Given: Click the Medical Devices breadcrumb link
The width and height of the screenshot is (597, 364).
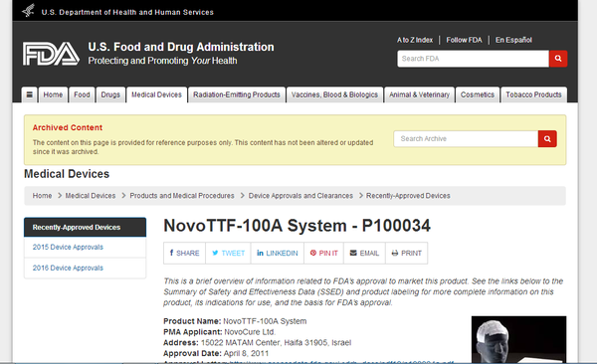Looking at the screenshot, I should [x=91, y=196].
